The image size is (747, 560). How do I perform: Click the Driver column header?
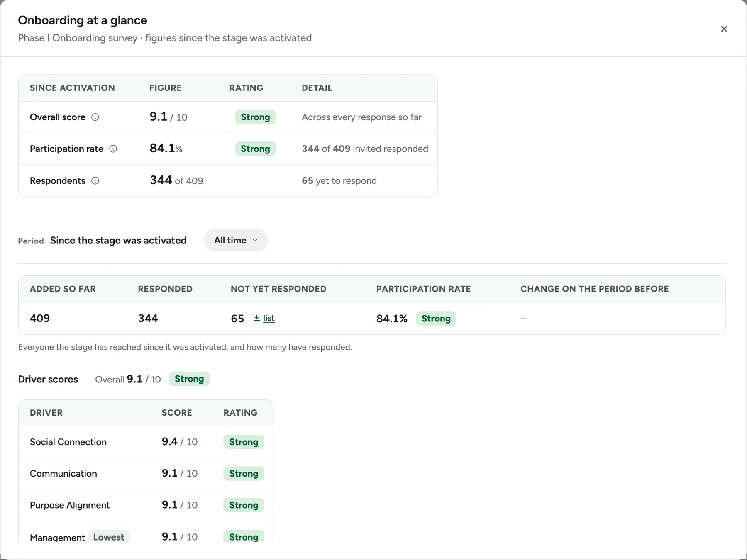46,413
